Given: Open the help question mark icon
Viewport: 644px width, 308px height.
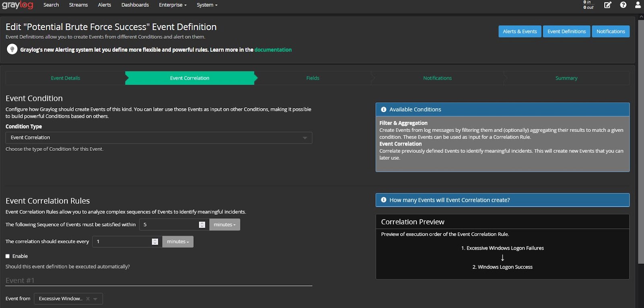Looking at the screenshot, I should point(623,5).
